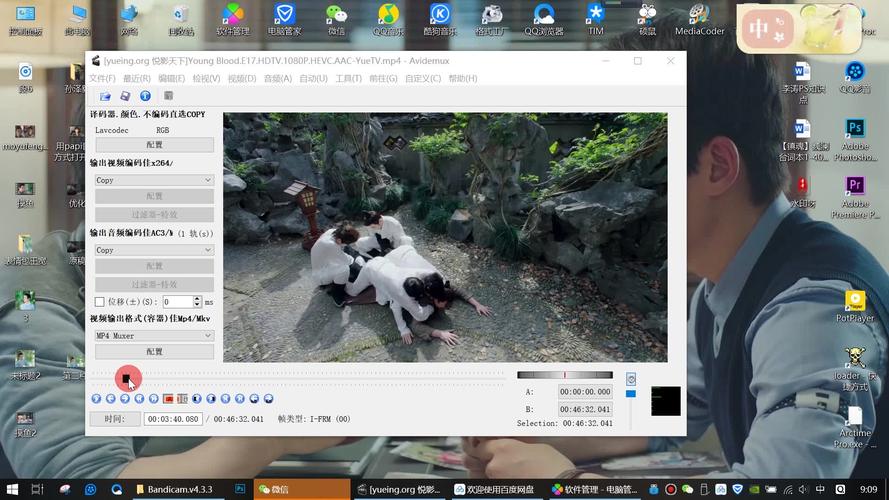889x500 pixels.
Task: Open 软件管理 desktop icon
Action: tap(232, 20)
